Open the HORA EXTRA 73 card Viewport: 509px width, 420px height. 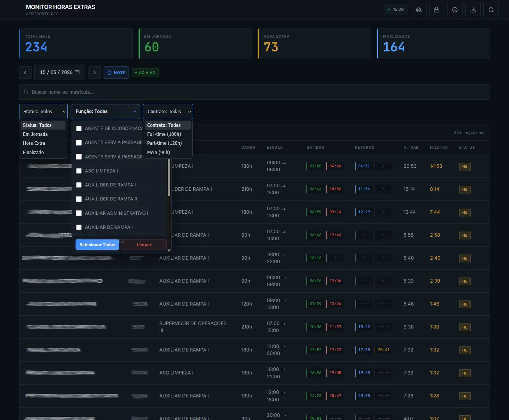314,44
